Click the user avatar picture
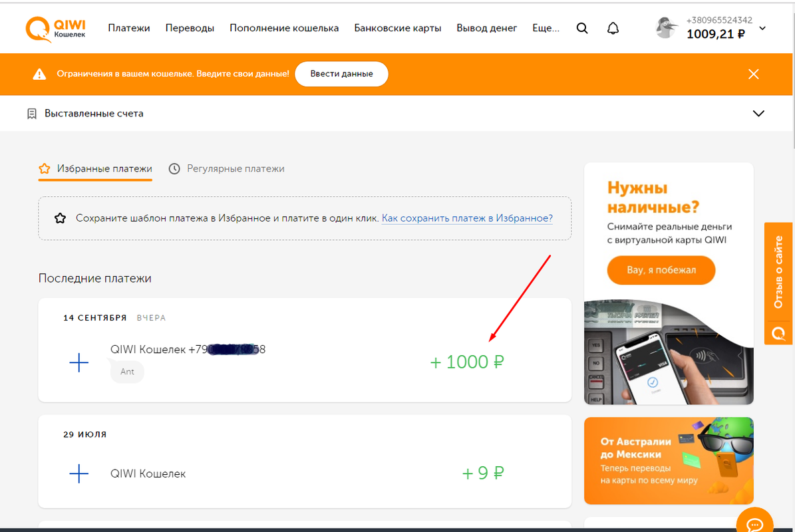The image size is (795, 532). (x=666, y=28)
